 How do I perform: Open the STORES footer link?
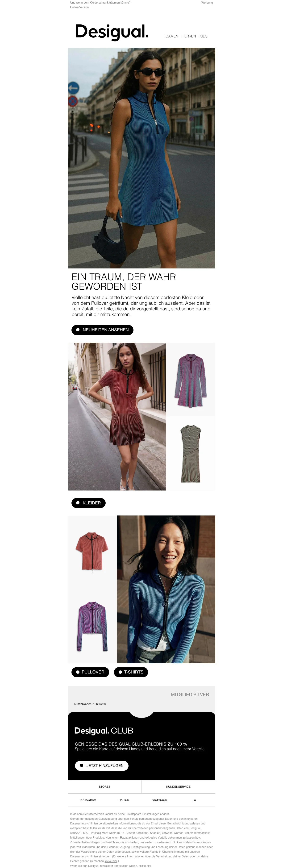[x=104, y=787]
